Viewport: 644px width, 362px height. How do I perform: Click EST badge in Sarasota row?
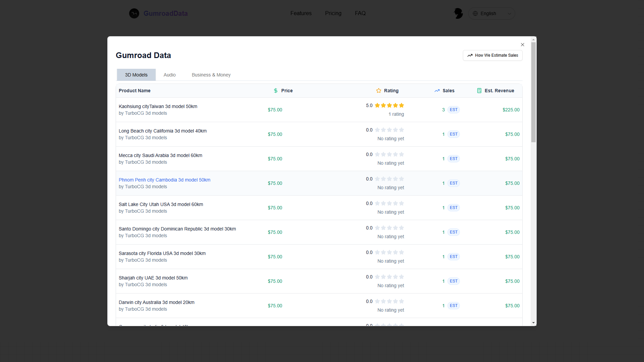tap(453, 257)
